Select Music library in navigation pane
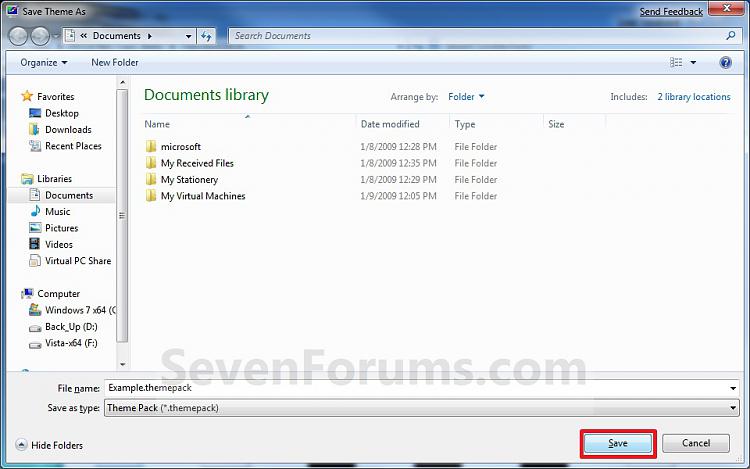This screenshot has height=469, width=750. (57, 211)
